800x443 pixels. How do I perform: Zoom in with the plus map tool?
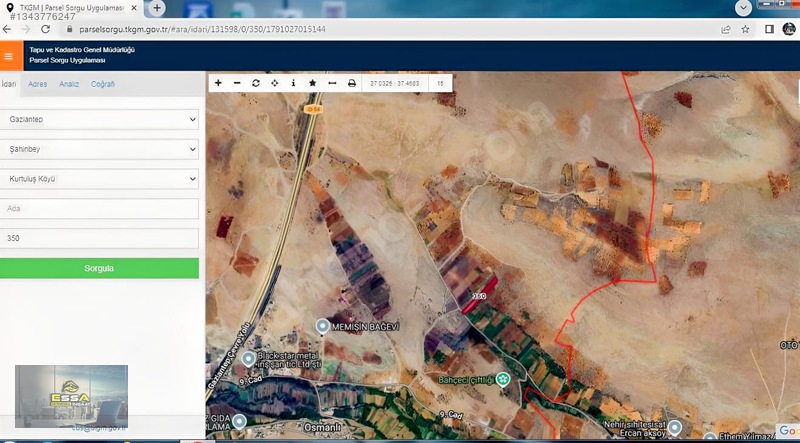[218, 83]
